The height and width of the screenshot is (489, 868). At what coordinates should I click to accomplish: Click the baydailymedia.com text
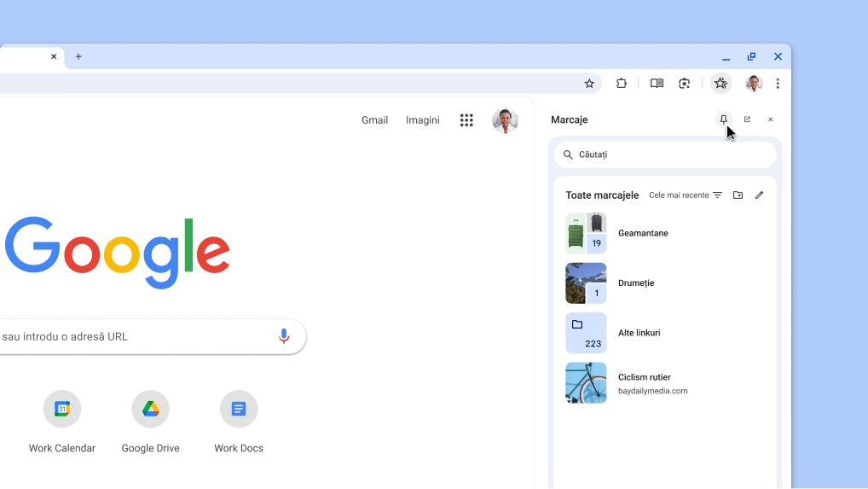[652, 391]
